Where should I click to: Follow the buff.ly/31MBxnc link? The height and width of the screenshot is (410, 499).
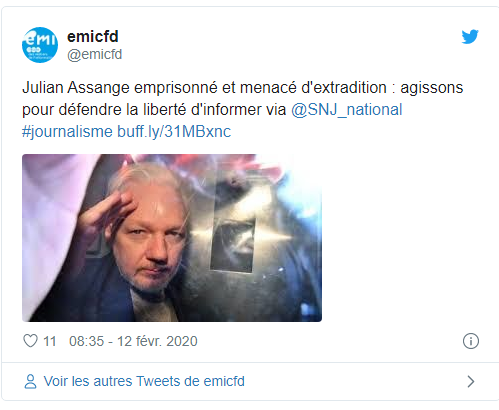pyautogui.click(x=174, y=132)
